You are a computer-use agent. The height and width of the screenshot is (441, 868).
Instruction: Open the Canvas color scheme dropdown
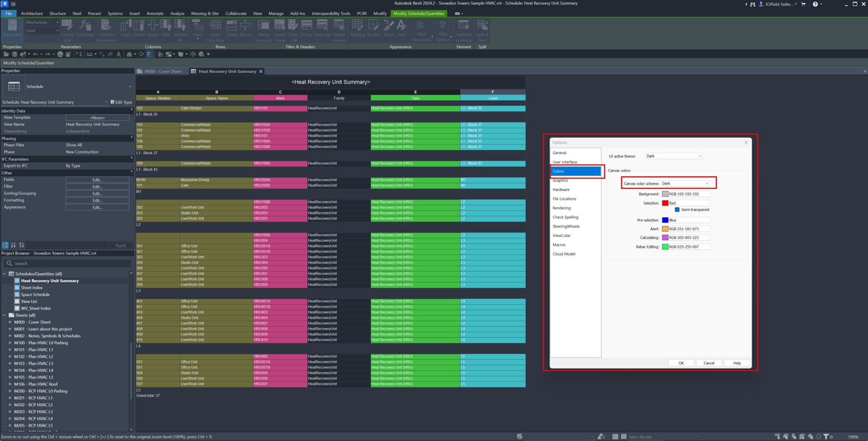pyautogui.click(x=685, y=183)
